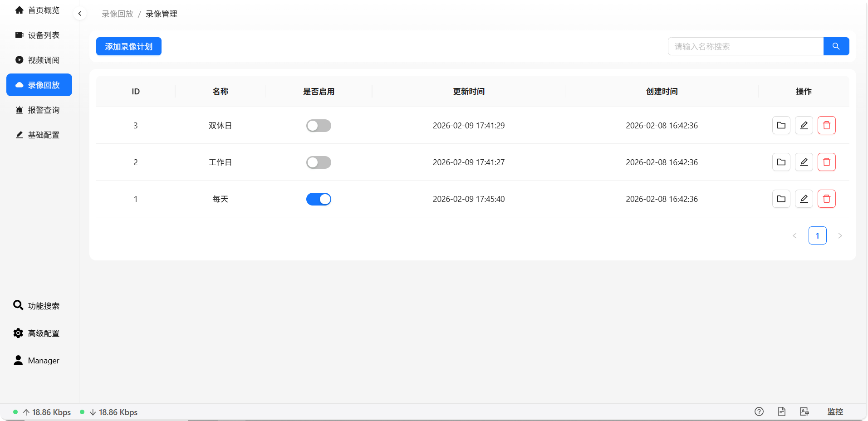868x421 pixels.
Task: Open the folder icon for plan 每天
Action: pyautogui.click(x=780, y=199)
